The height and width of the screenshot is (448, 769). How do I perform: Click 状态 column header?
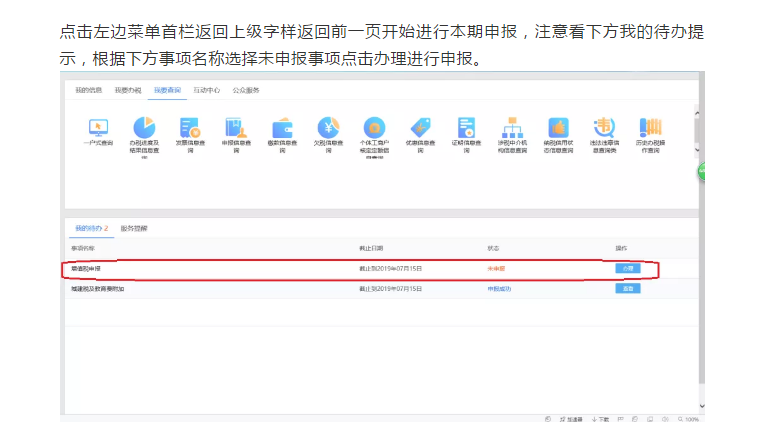[x=493, y=248]
